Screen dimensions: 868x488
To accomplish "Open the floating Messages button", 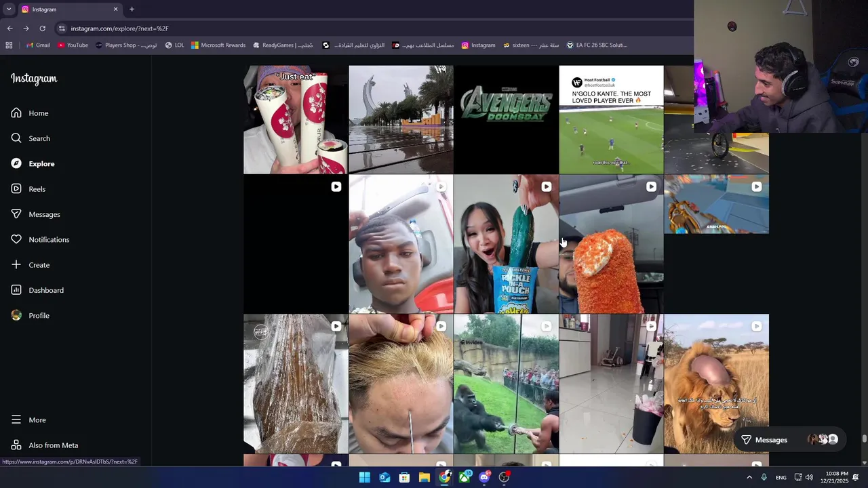I will click(789, 440).
